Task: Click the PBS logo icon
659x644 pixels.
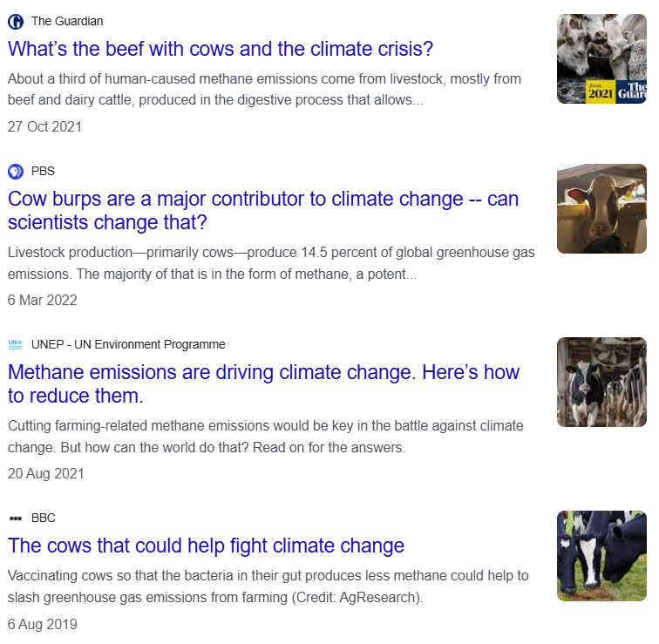Action: pos(16,171)
